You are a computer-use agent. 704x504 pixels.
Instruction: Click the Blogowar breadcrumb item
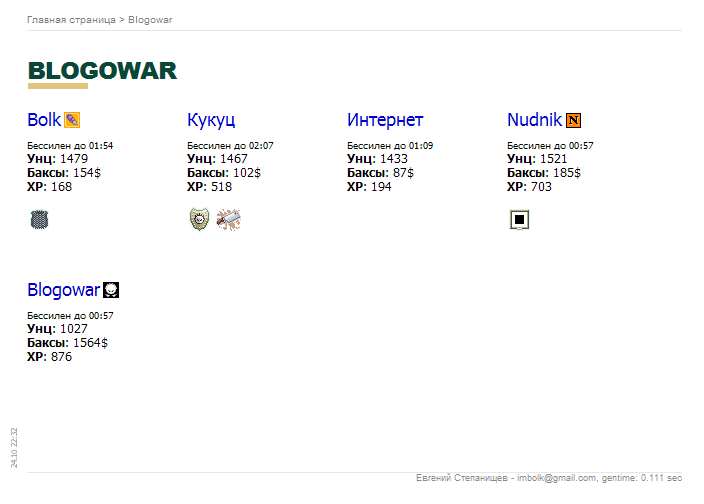[x=150, y=20]
